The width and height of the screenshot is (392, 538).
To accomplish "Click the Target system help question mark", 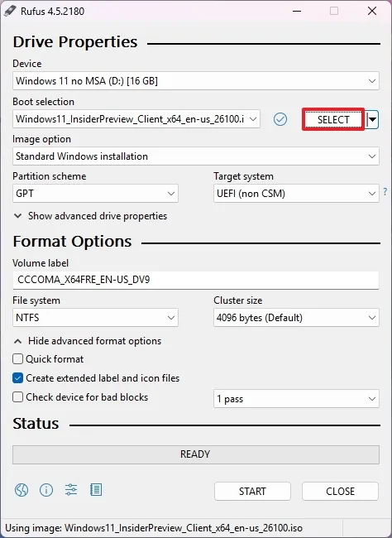I will (385, 191).
